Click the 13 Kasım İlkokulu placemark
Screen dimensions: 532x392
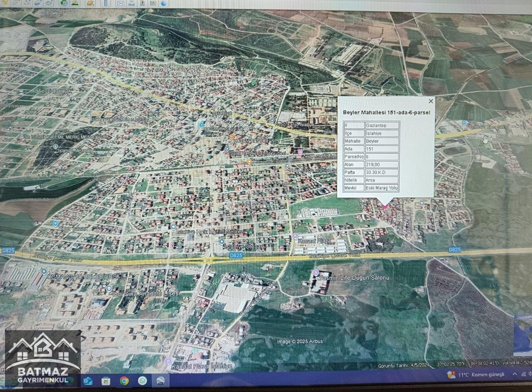(x=421, y=203)
